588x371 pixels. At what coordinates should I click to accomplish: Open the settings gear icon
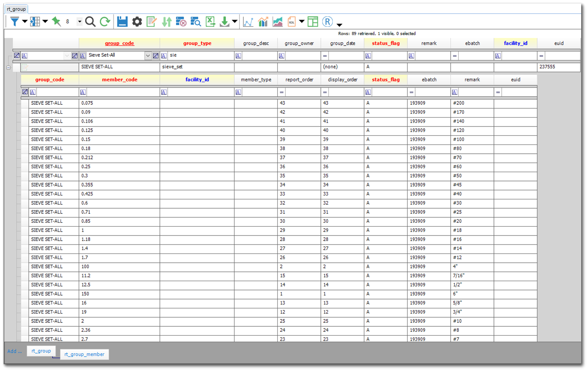click(137, 21)
